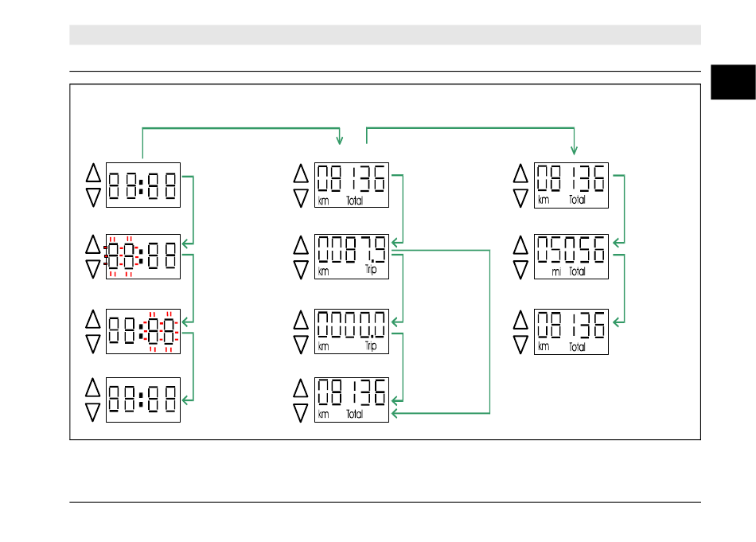Click down triangle beside top clock display

[93, 197]
